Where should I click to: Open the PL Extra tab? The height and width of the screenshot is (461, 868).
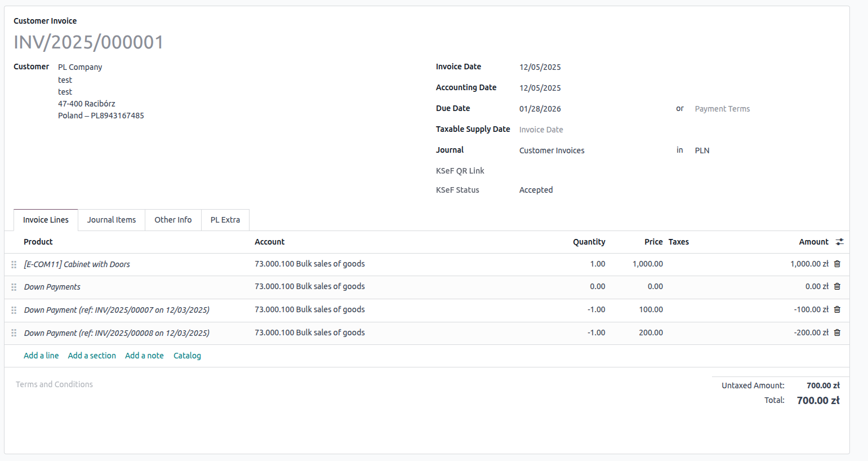pos(225,220)
